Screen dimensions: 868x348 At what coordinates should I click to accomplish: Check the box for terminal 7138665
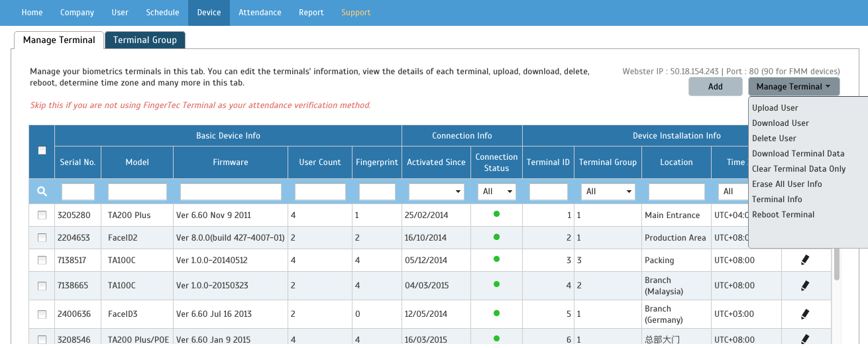tap(42, 286)
